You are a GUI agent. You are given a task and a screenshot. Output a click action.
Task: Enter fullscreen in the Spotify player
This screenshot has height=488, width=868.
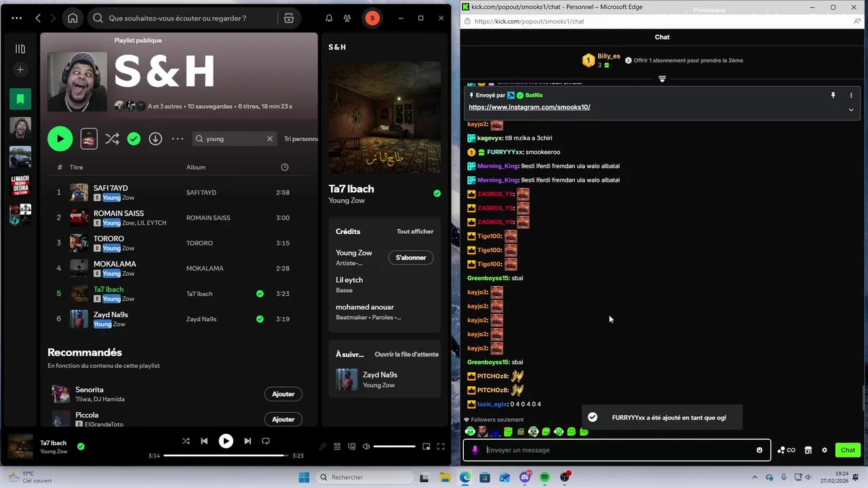click(441, 447)
